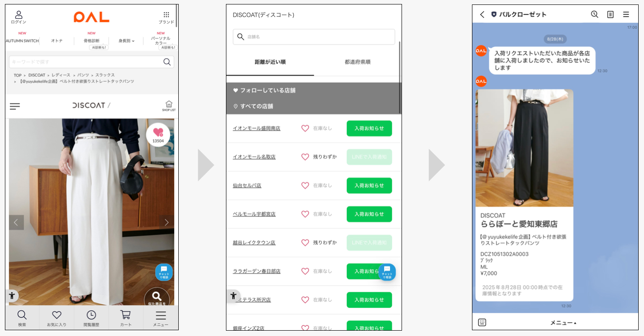Tap the PAL avatar beside the text message
The width and height of the screenshot is (644, 336).
point(481,51)
